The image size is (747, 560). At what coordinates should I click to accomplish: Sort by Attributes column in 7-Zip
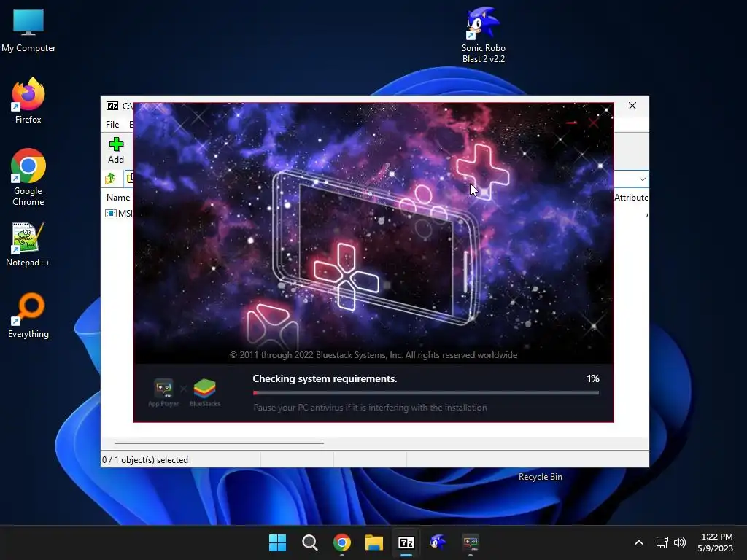[631, 197]
